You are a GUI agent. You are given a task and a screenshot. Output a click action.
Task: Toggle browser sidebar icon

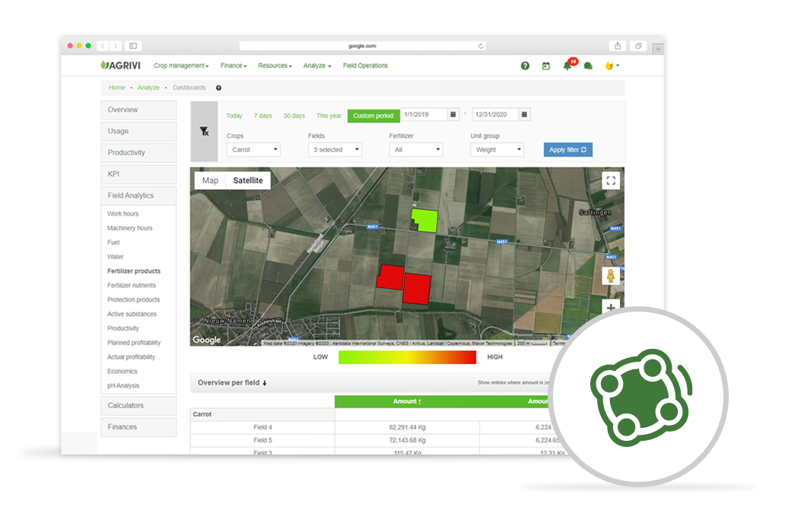133,46
